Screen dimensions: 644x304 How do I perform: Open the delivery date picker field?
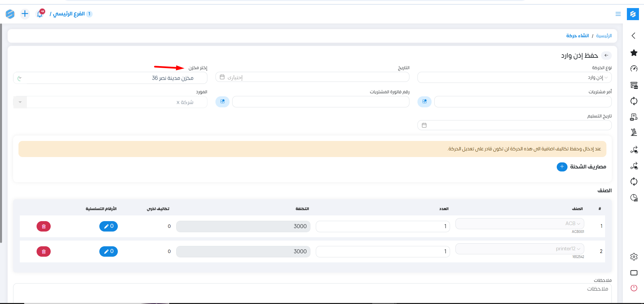pos(514,125)
